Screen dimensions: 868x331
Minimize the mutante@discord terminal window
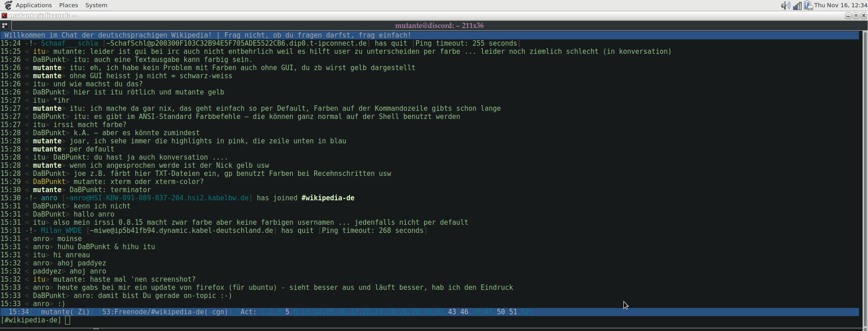tap(848, 15)
